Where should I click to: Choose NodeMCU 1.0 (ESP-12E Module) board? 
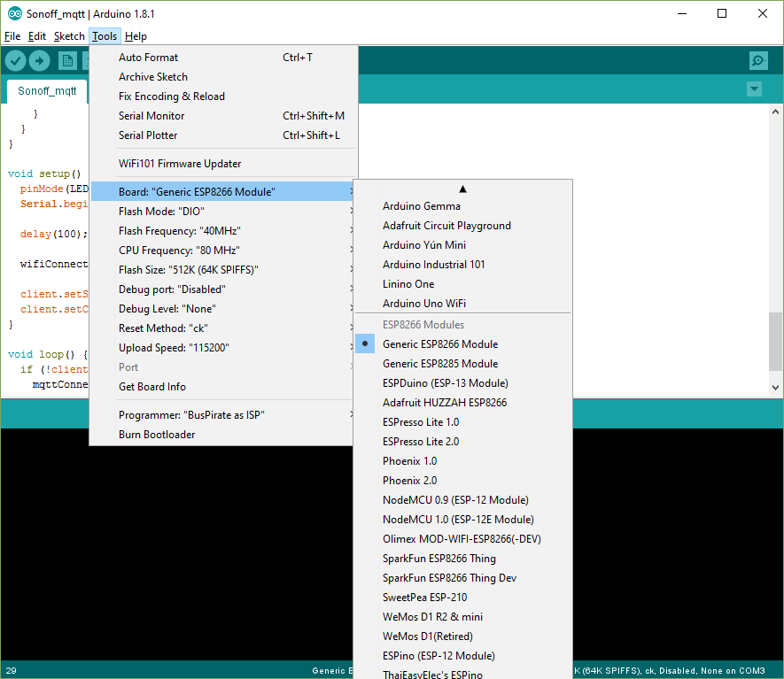[x=463, y=520]
